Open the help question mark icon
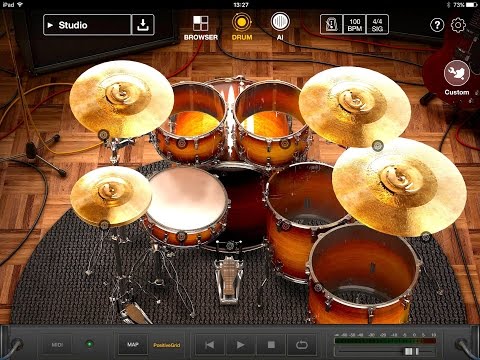This screenshot has height=360, width=480. (x=437, y=25)
